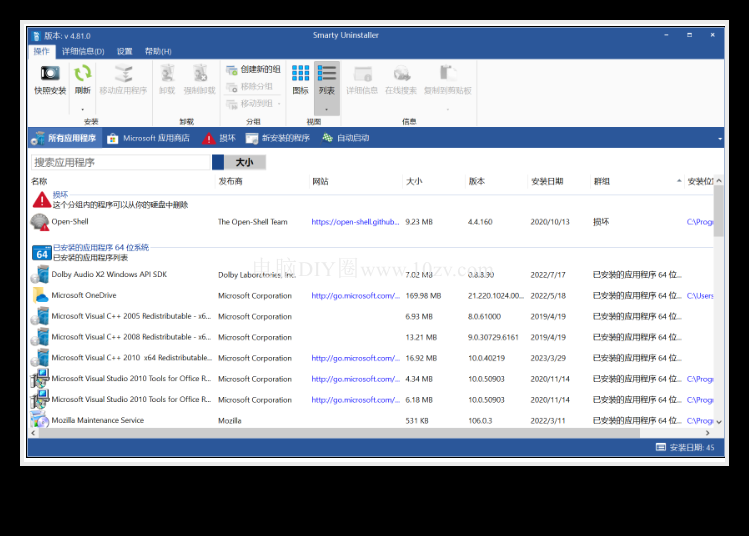The height and width of the screenshot is (536, 749).
Task: Click the 大小 button
Action: coord(245,162)
